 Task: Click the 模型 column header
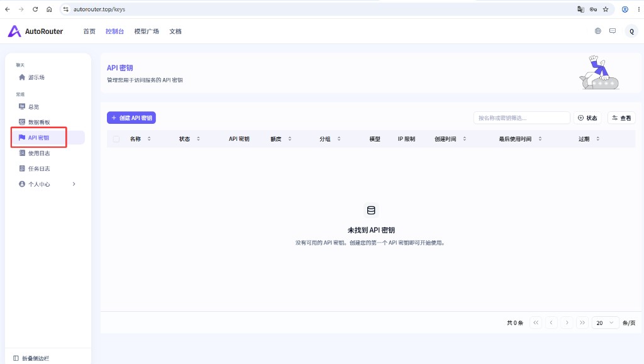[x=375, y=139]
